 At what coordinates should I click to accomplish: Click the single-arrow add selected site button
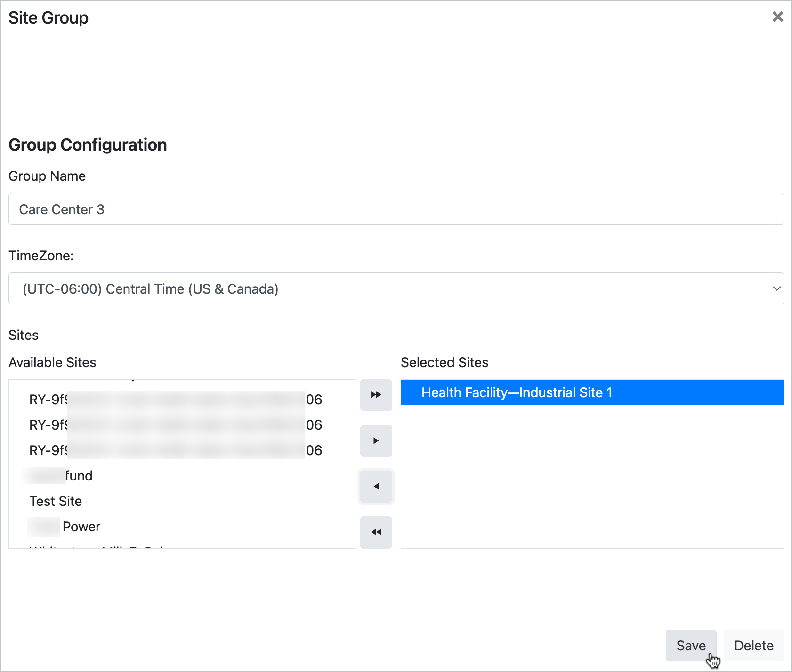376,440
